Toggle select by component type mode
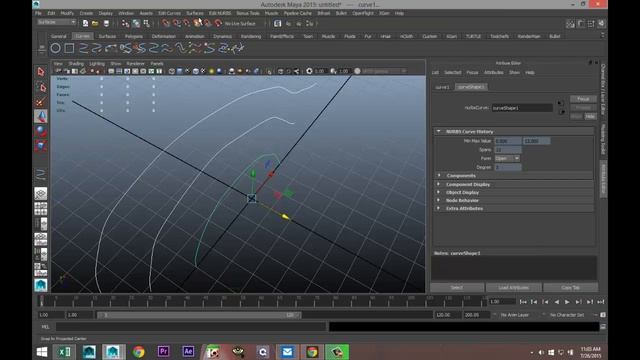Image resolution: width=640 pixels, height=360 pixels. (147, 24)
